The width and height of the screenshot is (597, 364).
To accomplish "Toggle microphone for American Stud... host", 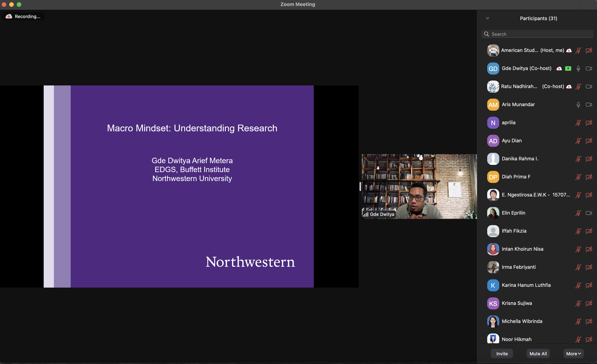I will tap(578, 50).
